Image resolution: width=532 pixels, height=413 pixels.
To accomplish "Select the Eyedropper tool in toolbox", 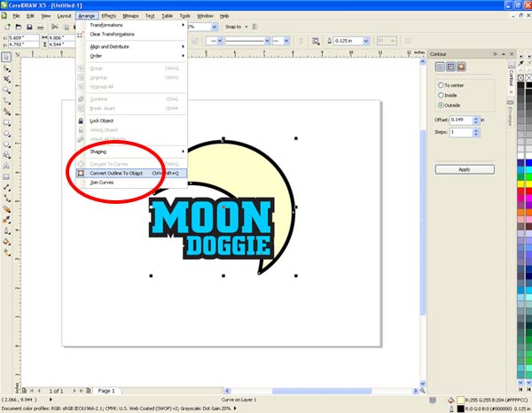I will [6, 220].
